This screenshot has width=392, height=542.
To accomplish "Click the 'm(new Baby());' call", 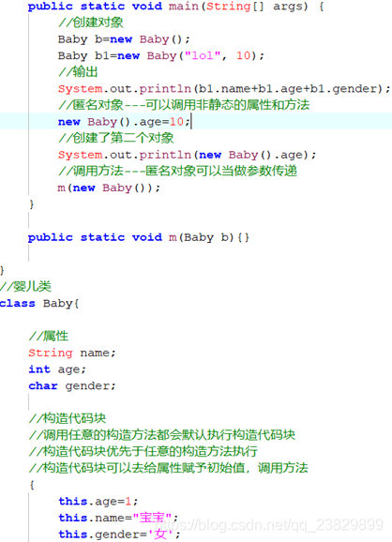I will coord(109,188).
